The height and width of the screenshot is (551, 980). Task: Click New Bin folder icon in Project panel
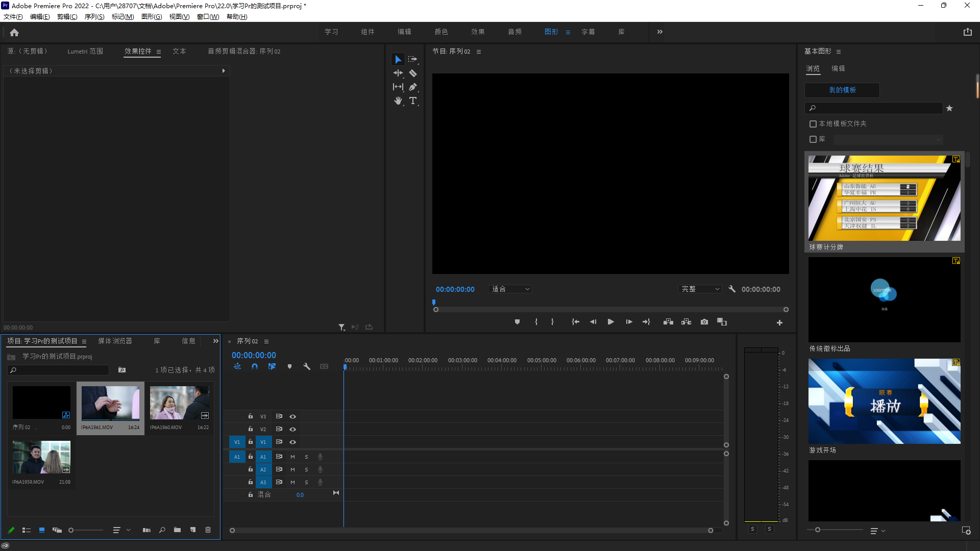177,530
